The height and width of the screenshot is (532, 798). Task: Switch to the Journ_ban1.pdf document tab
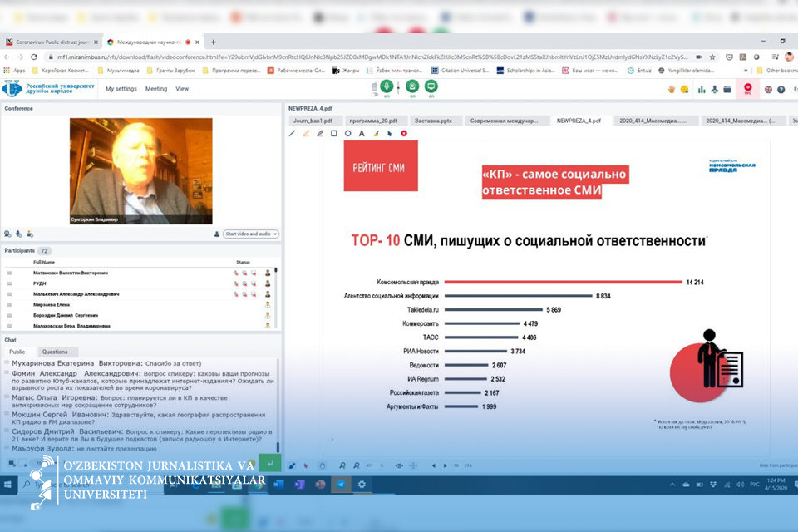(x=313, y=121)
